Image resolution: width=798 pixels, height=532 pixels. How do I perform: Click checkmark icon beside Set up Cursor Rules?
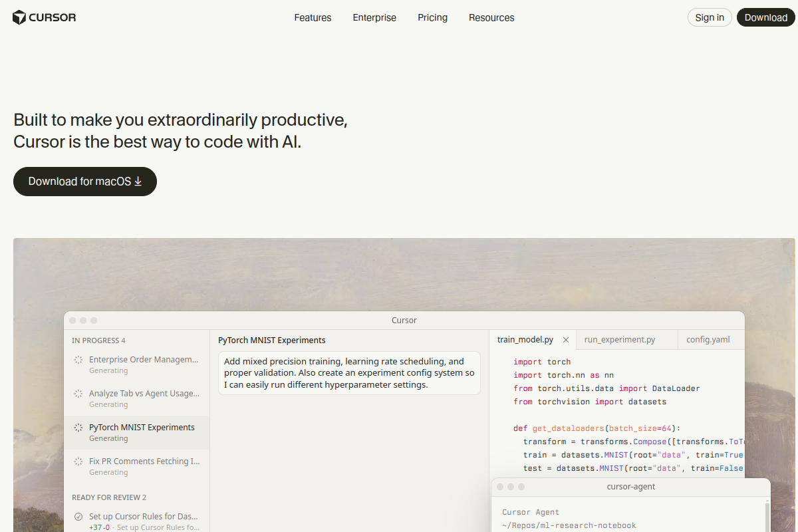(x=78, y=517)
